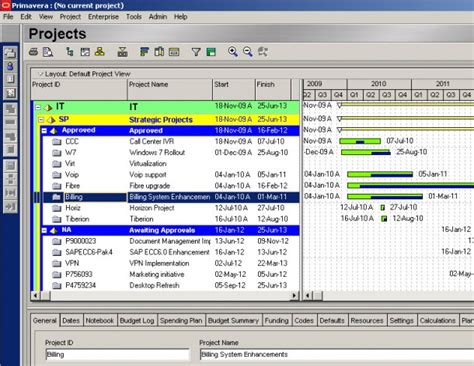
Task: Select the Fibre upgrade project row
Action: (170, 186)
